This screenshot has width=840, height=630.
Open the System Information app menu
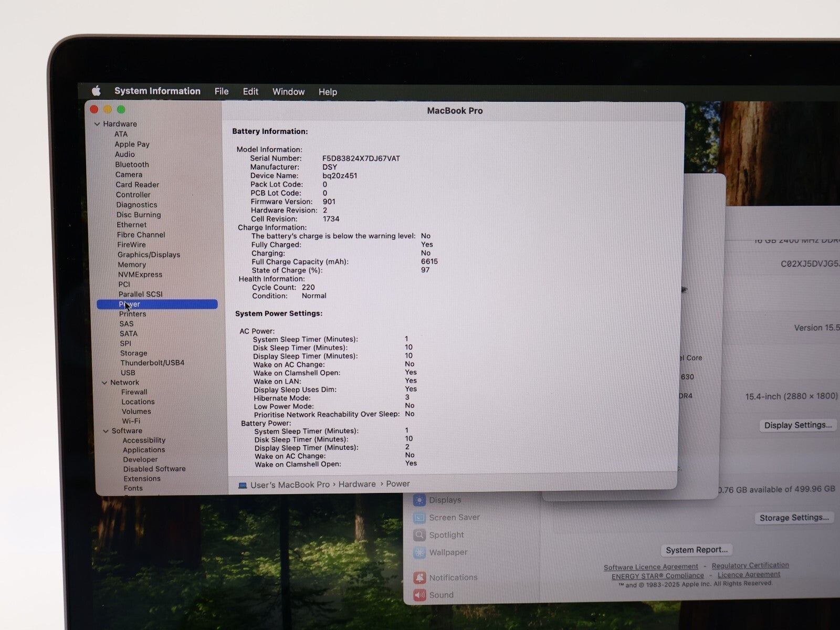click(157, 91)
